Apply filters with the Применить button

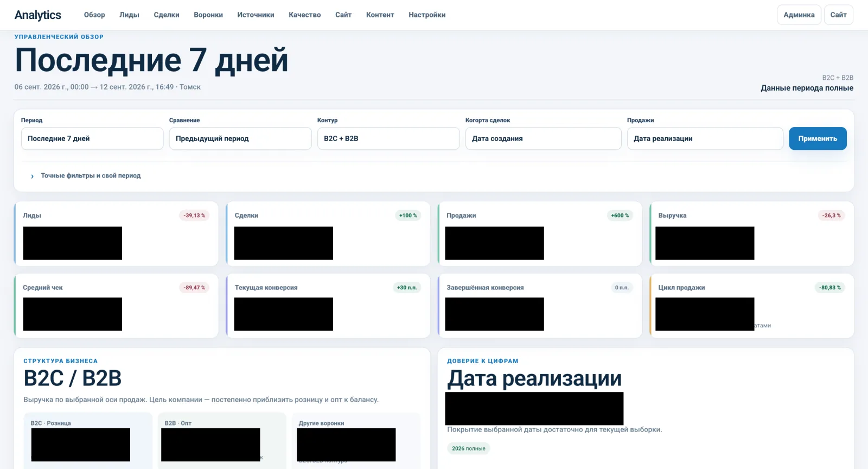[x=818, y=138]
